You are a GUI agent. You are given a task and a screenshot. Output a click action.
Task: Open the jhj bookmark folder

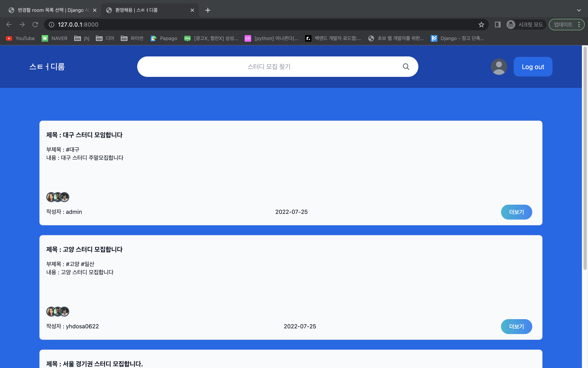(82, 38)
